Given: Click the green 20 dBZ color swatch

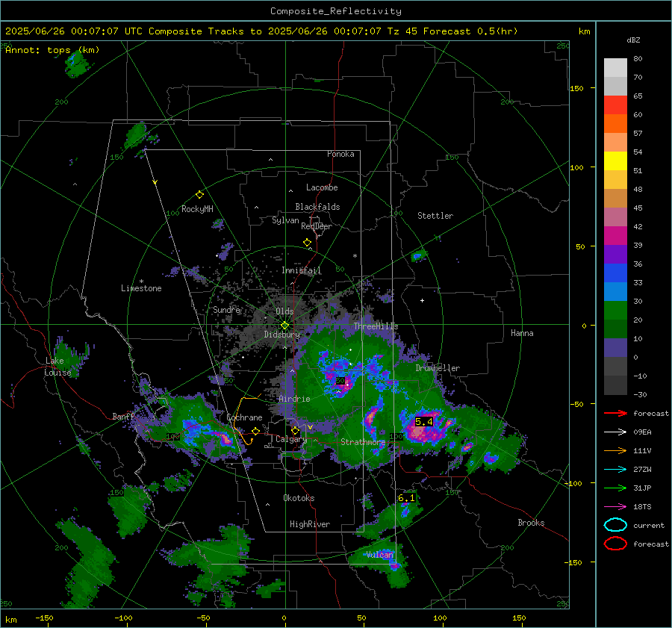Looking at the screenshot, I should tap(615, 311).
